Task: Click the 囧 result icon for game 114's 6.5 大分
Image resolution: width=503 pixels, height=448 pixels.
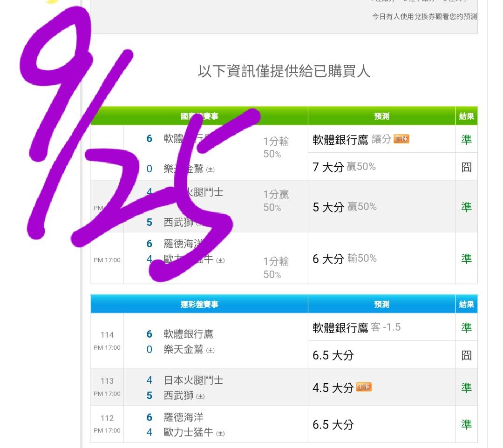Action: coord(466,355)
